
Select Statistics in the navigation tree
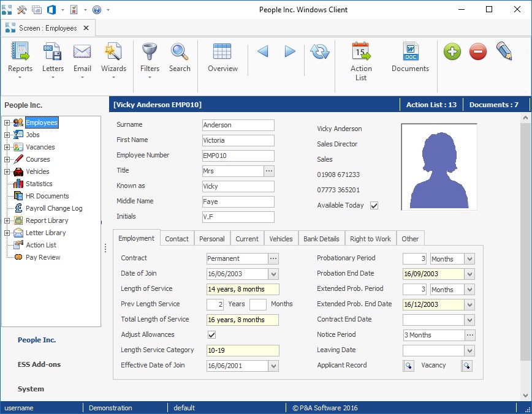39,184
